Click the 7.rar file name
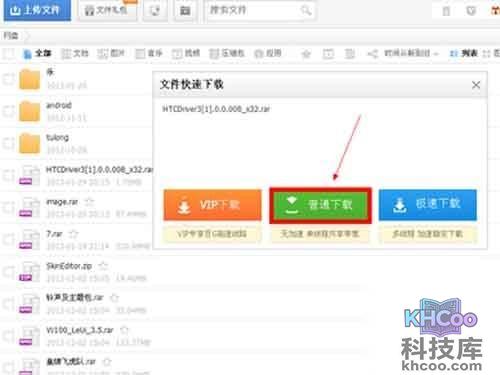 54,234
